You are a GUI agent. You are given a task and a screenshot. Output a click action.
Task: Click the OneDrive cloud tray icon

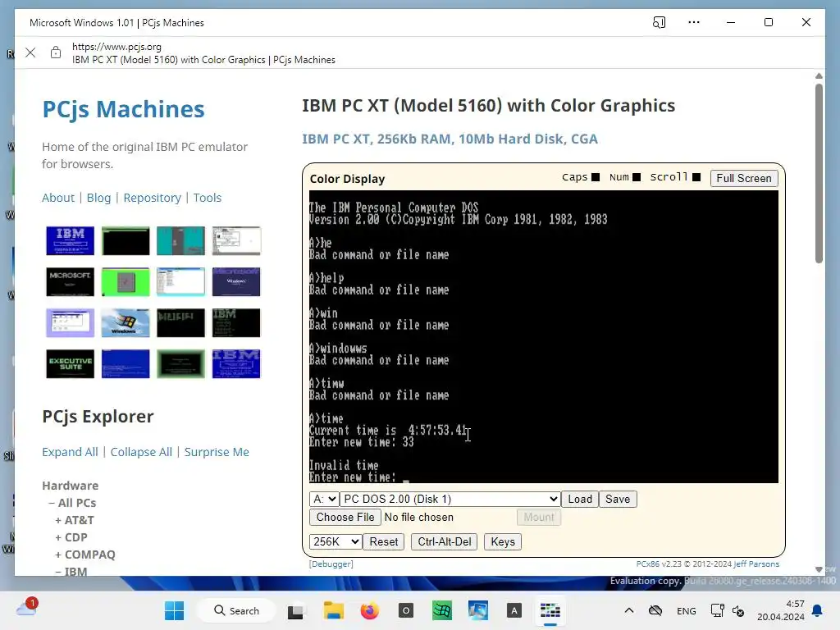[655, 610]
